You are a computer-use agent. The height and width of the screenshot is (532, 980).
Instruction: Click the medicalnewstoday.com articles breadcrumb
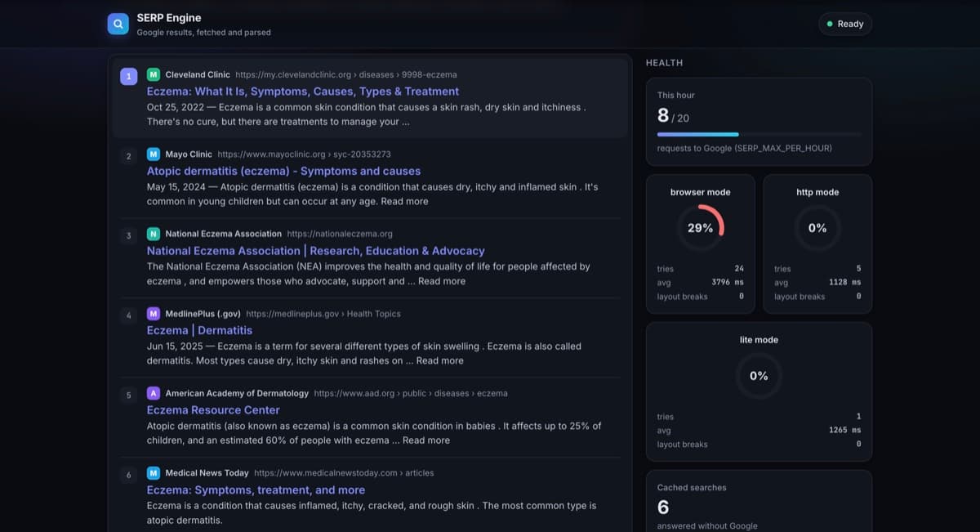344,473
